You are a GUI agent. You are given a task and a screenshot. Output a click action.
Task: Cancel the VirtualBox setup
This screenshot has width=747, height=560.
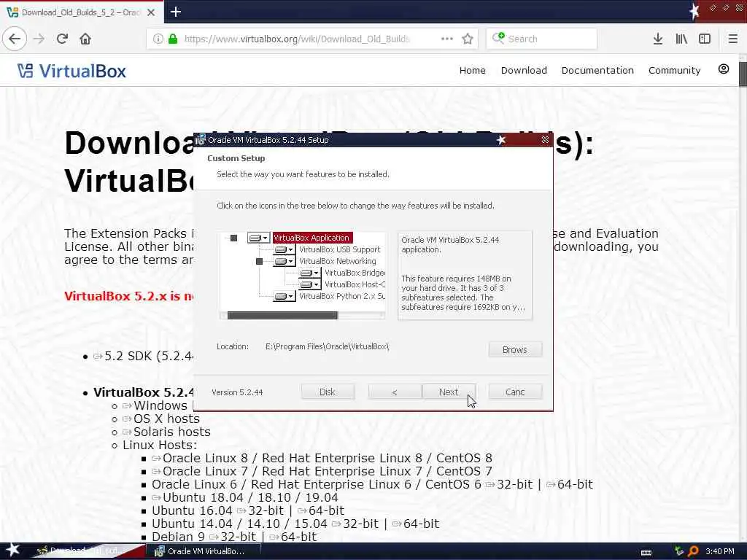515,392
